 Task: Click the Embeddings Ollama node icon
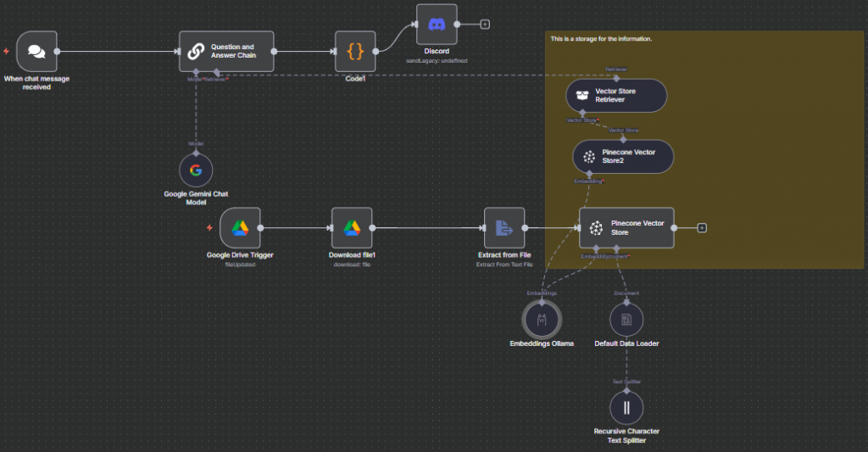coord(542,318)
